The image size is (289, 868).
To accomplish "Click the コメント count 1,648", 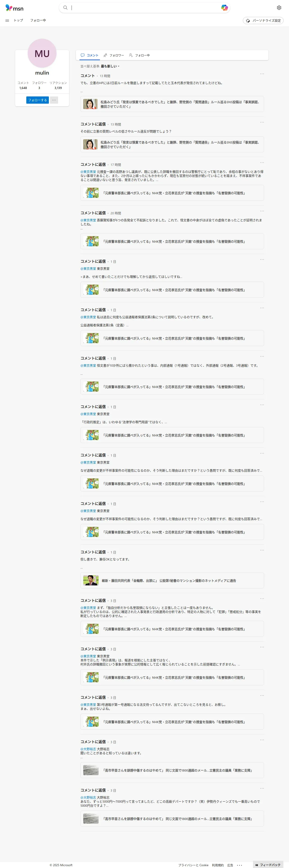I will pyautogui.click(x=23, y=88).
